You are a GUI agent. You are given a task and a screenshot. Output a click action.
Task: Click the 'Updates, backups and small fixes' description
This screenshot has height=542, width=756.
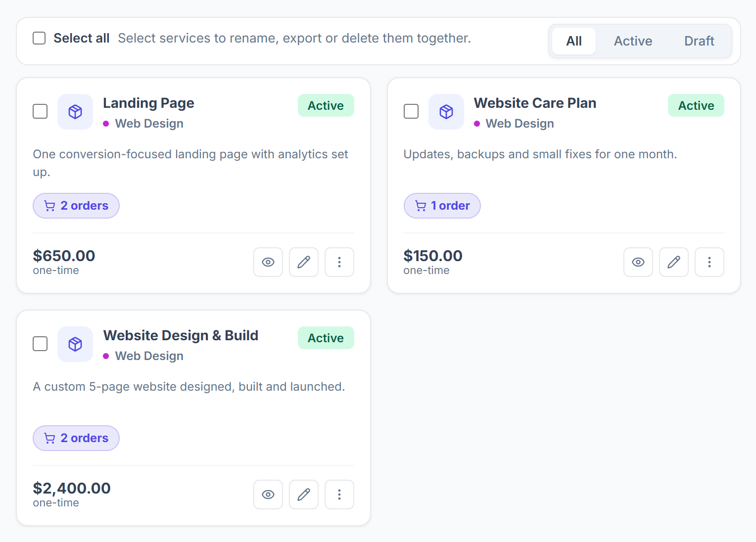540,154
